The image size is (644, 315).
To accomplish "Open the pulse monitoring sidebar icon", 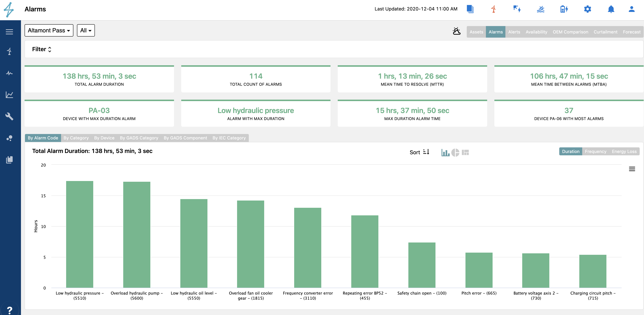I will click(10, 73).
